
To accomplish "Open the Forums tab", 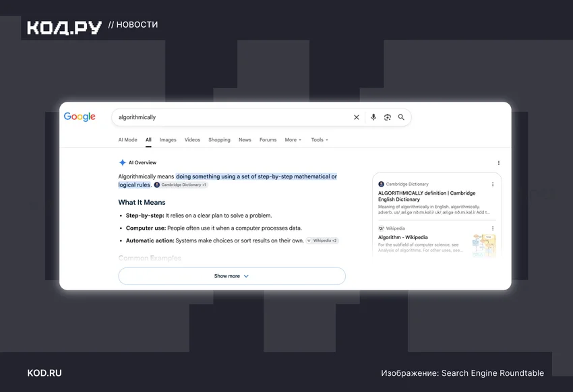I will (x=268, y=140).
